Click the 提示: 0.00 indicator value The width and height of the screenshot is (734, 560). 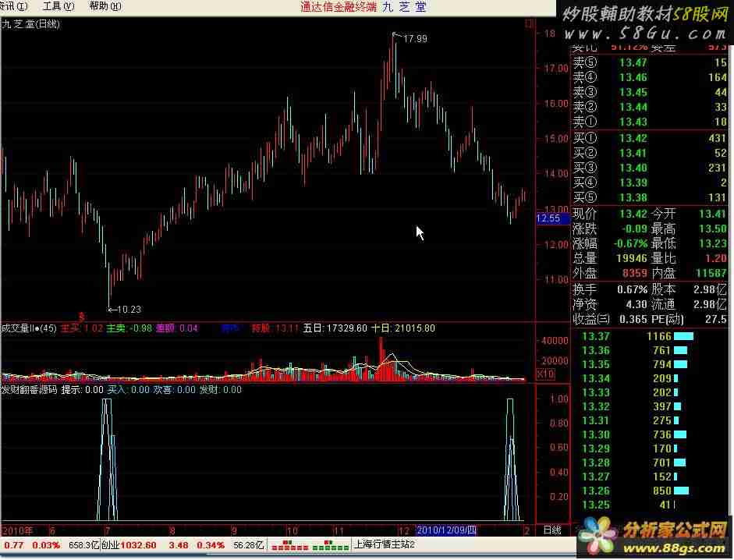pos(83,389)
